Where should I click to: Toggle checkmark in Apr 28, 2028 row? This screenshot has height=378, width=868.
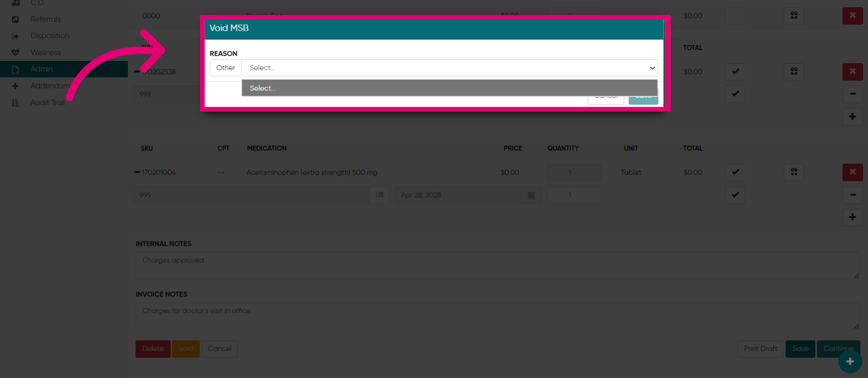[x=735, y=195]
